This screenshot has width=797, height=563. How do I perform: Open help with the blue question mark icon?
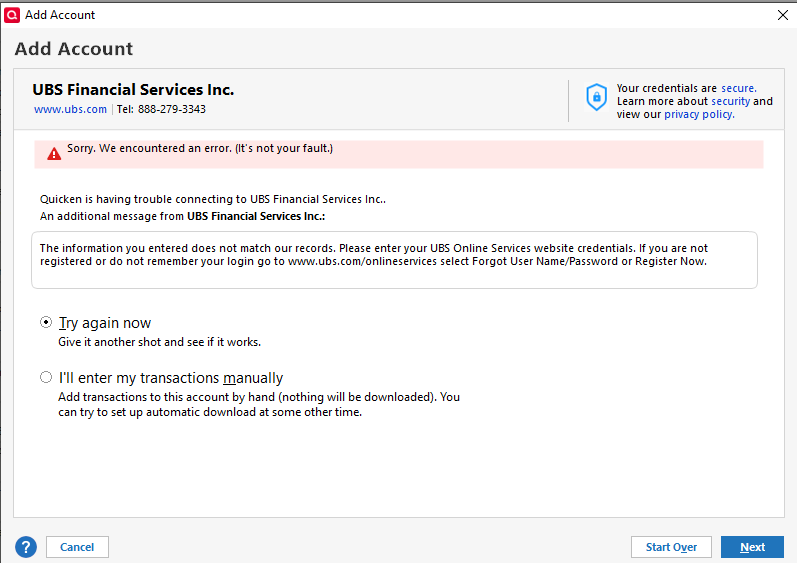(x=26, y=547)
